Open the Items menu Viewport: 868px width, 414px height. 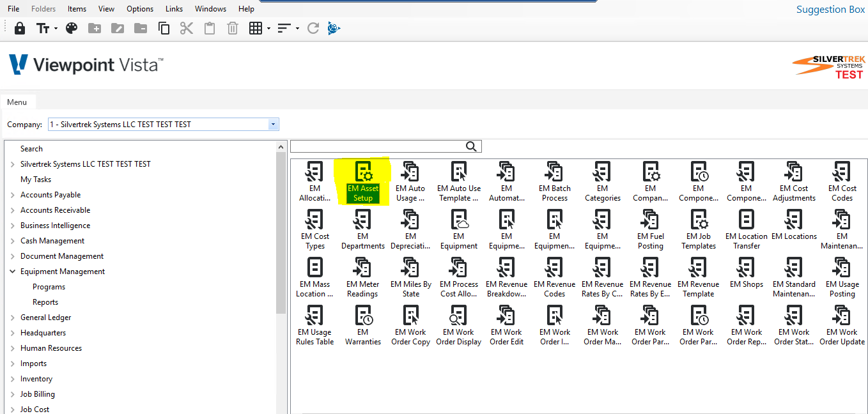[x=77, y=9]
